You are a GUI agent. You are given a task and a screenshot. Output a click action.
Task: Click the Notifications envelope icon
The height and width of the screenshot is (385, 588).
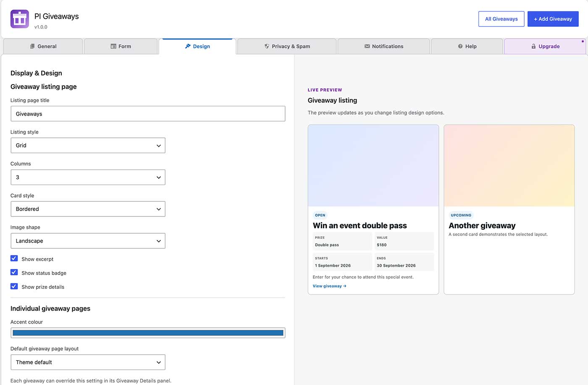tap(367, 46)
